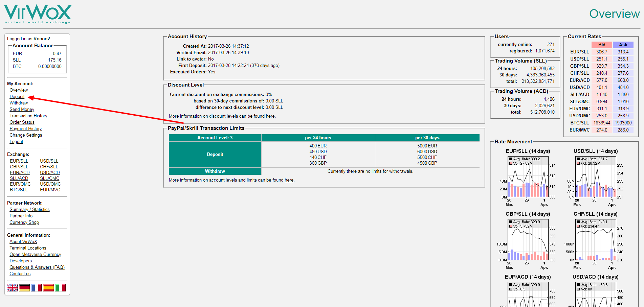Open Open Metaverse Currency link
644x307 pixels.
click(35, 255)
